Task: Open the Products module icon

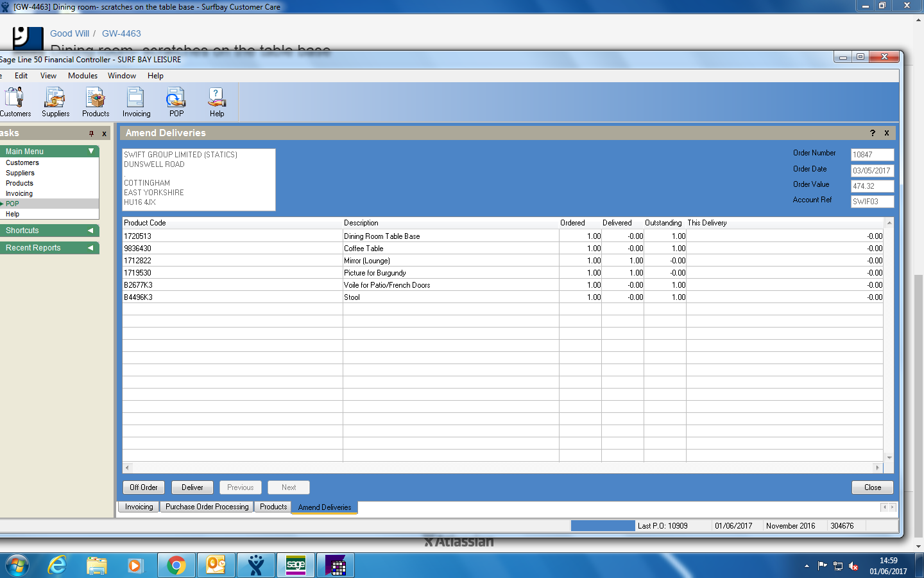Action: (96, 102)
